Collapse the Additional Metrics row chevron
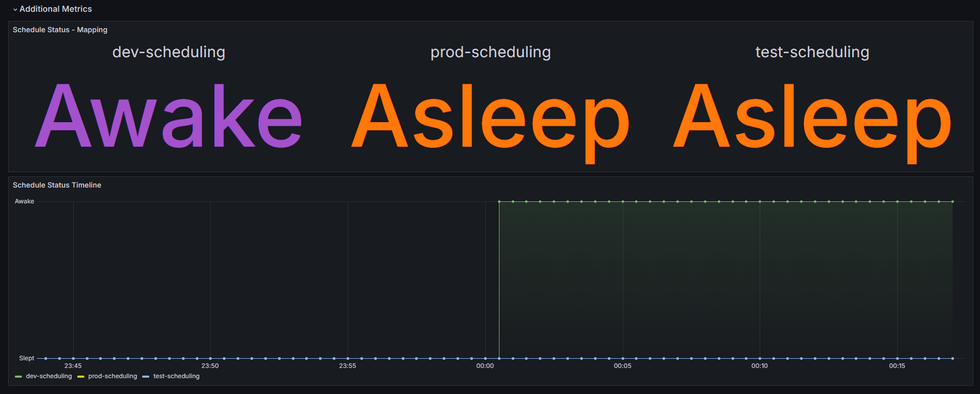The image size is (980, 394). (x=15, y=10)
